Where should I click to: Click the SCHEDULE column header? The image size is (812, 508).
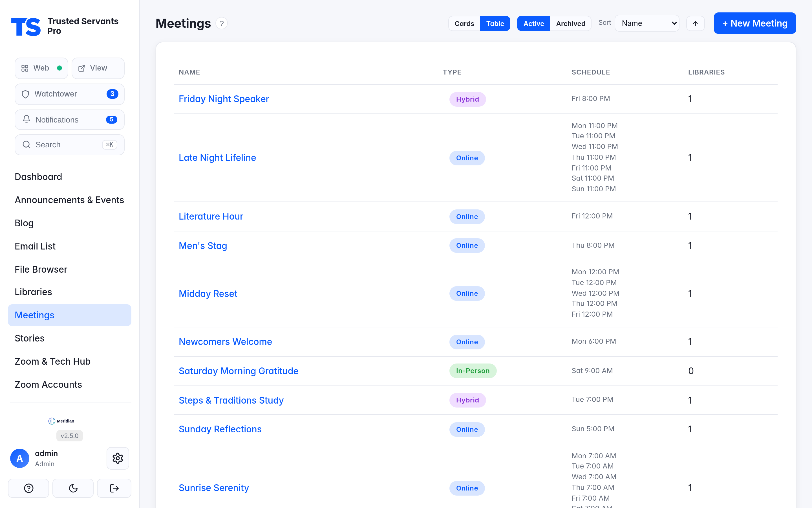coord(591,72)
